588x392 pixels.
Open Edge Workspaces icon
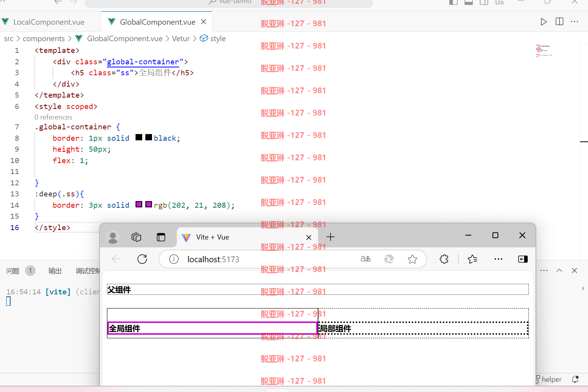[x=136, y=237]
